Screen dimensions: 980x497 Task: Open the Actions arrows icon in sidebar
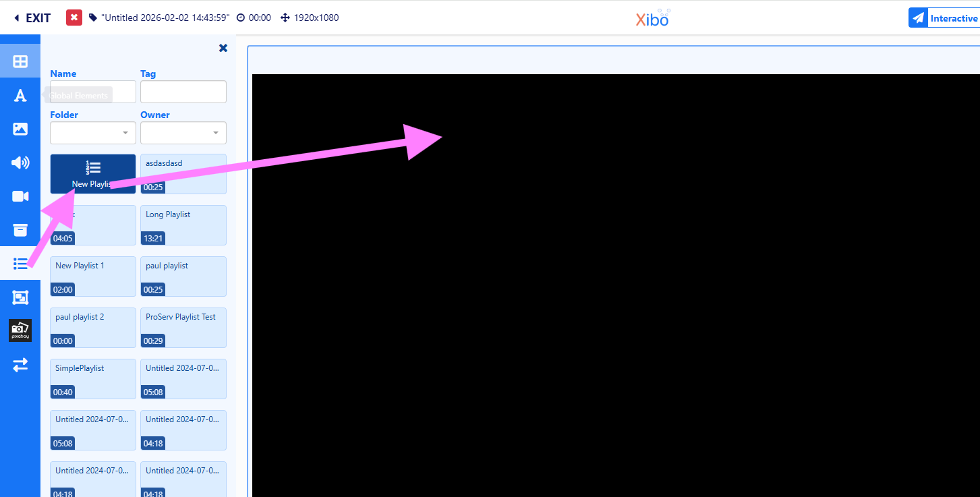20,365
